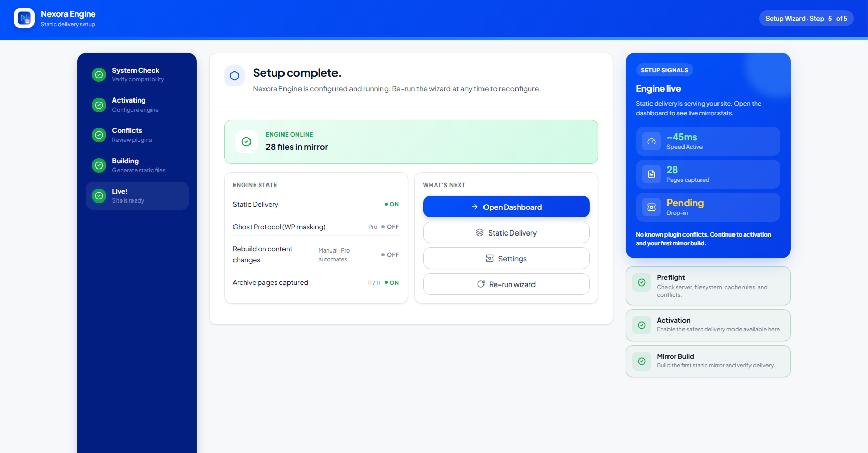Click the Preflight checkmark icon
This screenshot has width=868, height=453.
pyautogui.click(x=642, y=282)
